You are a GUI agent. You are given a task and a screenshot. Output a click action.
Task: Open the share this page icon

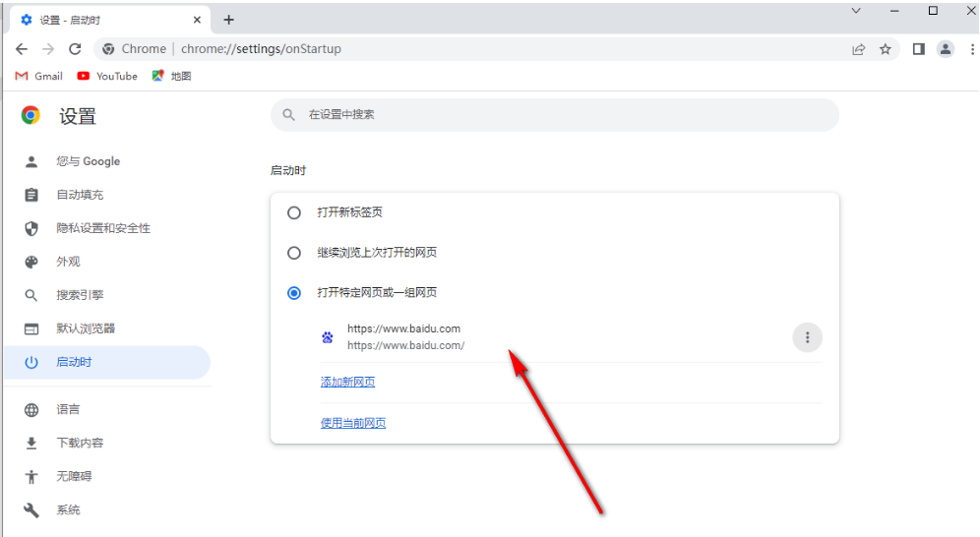point(859,49)
